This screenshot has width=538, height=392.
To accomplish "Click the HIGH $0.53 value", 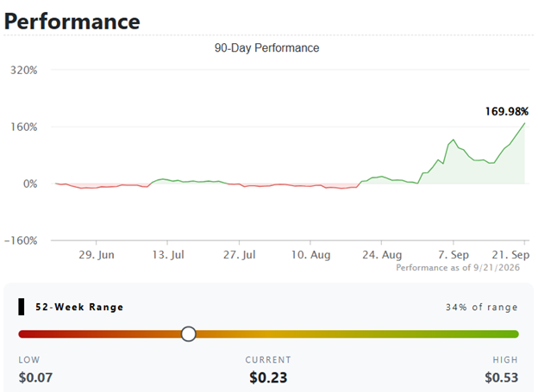I will [501, 377].
